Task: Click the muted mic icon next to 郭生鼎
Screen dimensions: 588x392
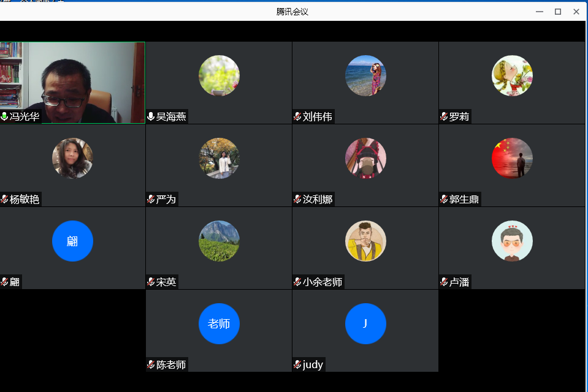Action: pos(444,198)
